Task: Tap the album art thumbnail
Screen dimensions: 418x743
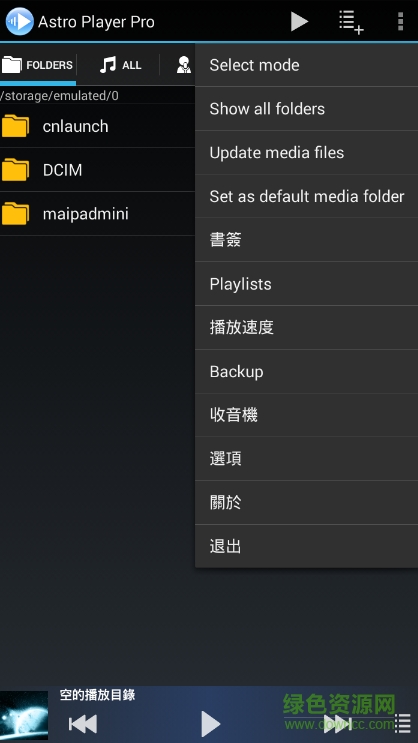Action: coord(24,715)
